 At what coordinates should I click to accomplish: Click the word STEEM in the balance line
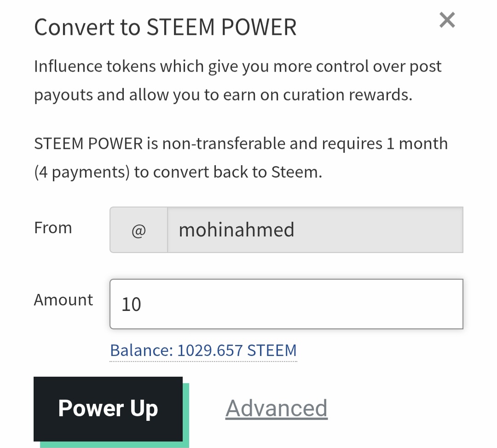[272, 350]
